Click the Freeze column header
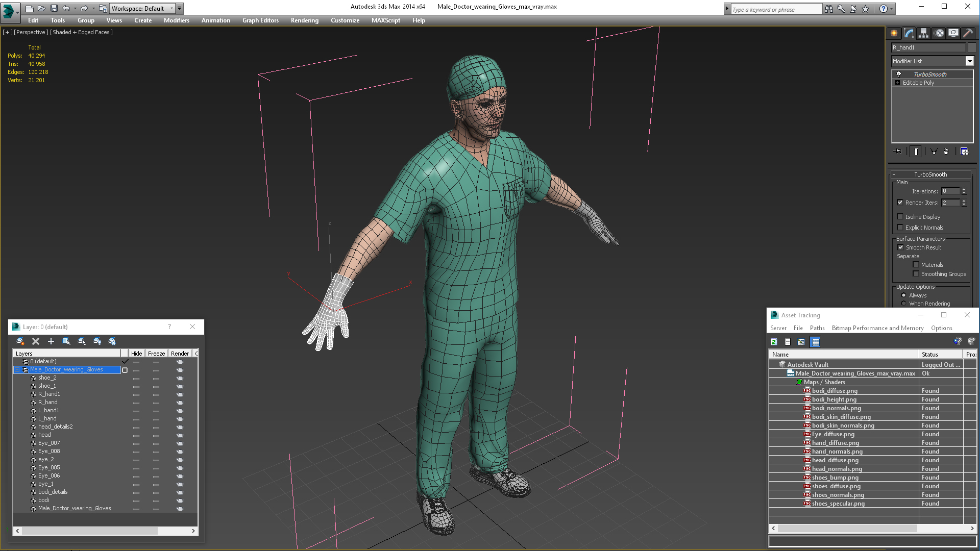This screenshot has width=980, height=551. (x=156, y=354)
